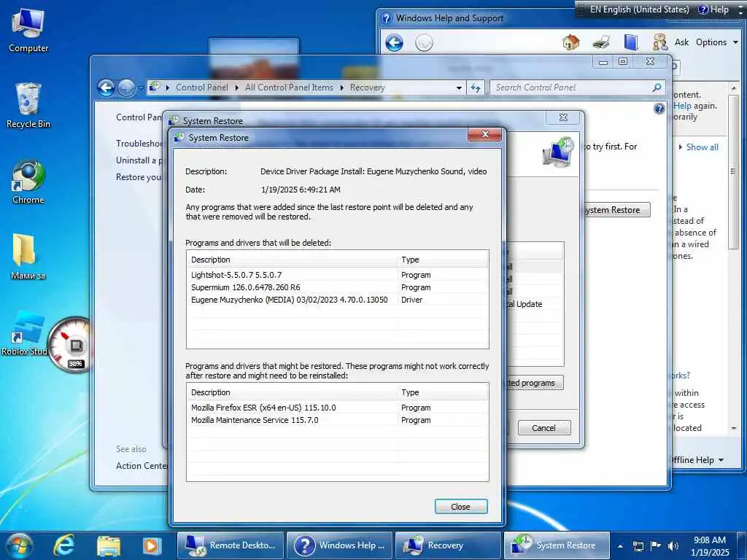Screen dimensions: 747x560
Task: Launch Chrome from the desktop shortcut
Action: (x=28, y=182)
